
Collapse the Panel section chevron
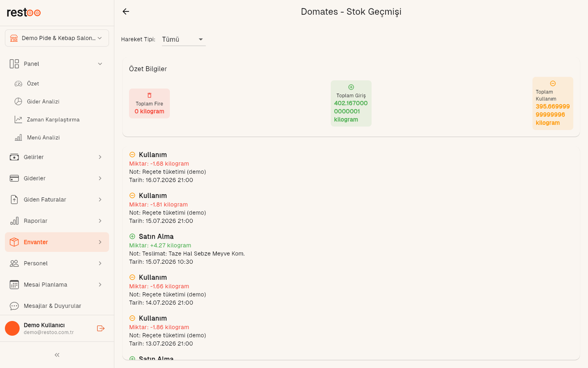(100, 64)
